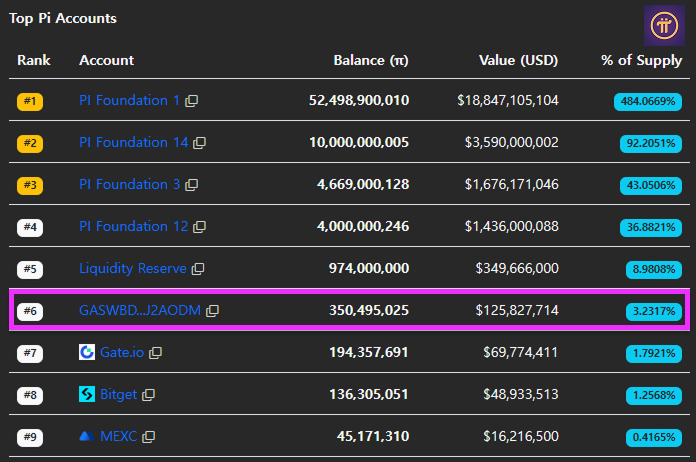The image size is (696, 462).
Task: Select value $349,666,000
Action: click(517, 269)
